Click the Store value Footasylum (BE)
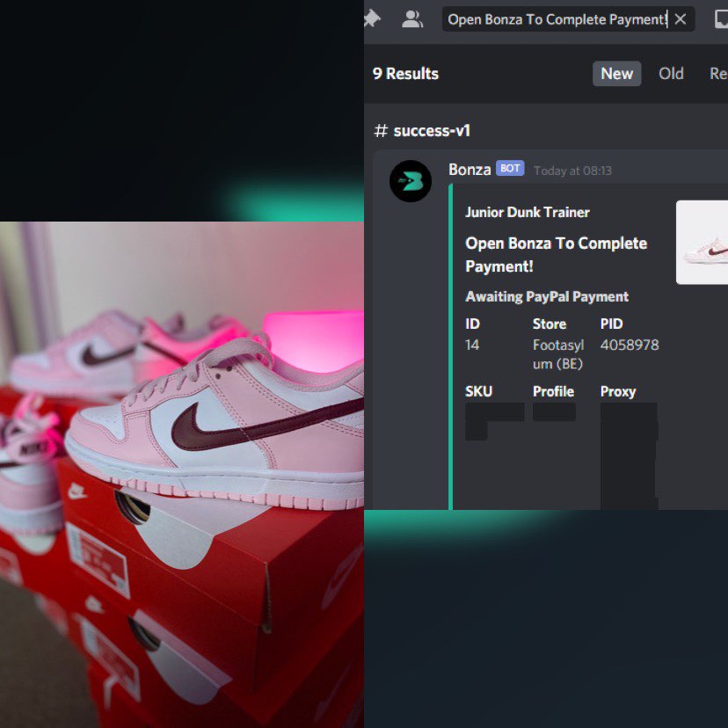The image size is (728, 728). click(x=558, y=354)
